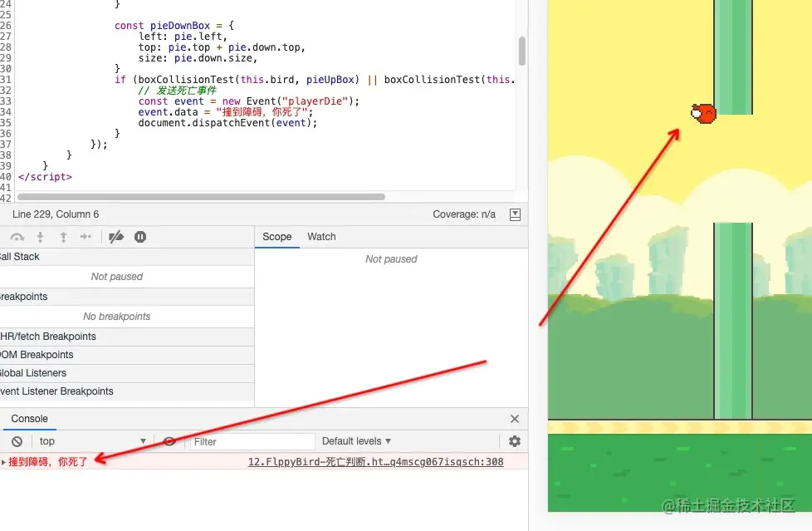Image resolution: width=812 pixels, height=531 pixels.
Task: Click the Step over next function call icon
Action: coord(17,237)
